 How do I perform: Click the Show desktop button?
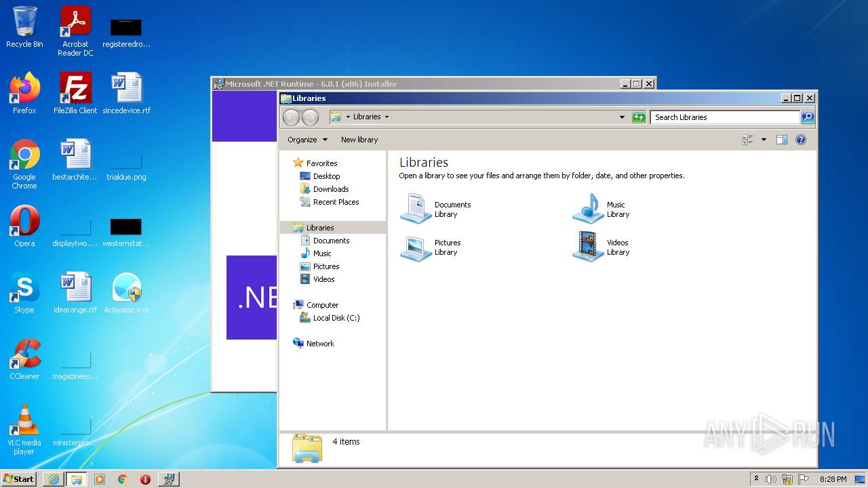pyautogui.click(x=860, y=479)
